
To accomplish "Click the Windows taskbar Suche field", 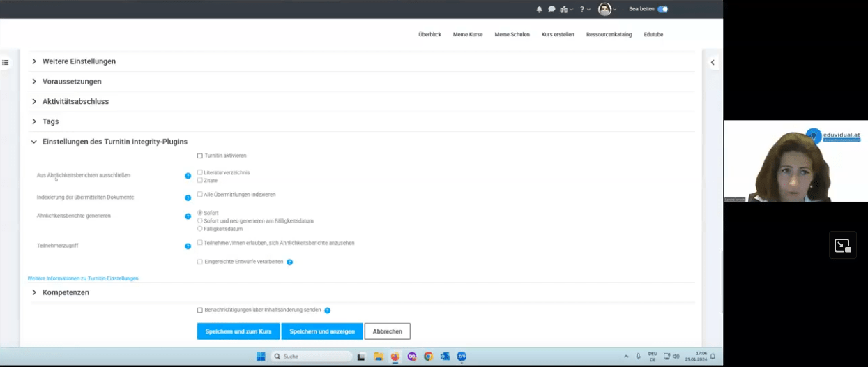I will point(311,357).
